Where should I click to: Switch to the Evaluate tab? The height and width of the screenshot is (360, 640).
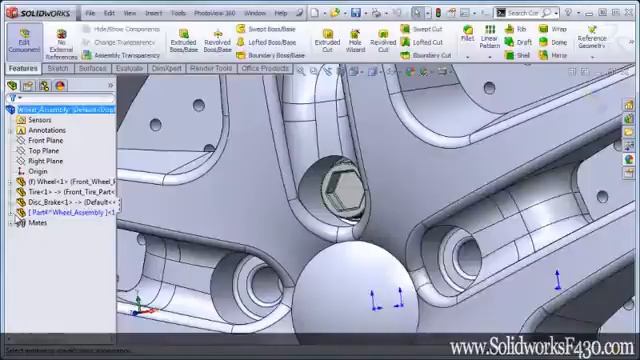point(129,69)
